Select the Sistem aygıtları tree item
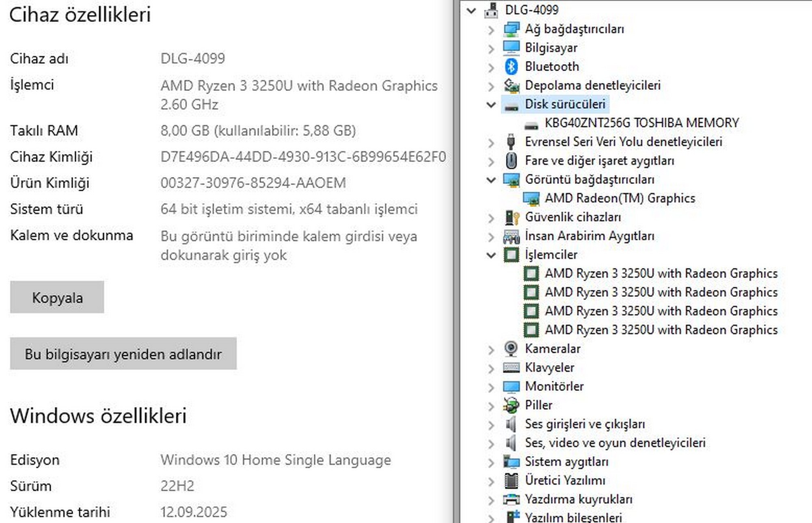 pyautogui.click(x=566, y=462)
